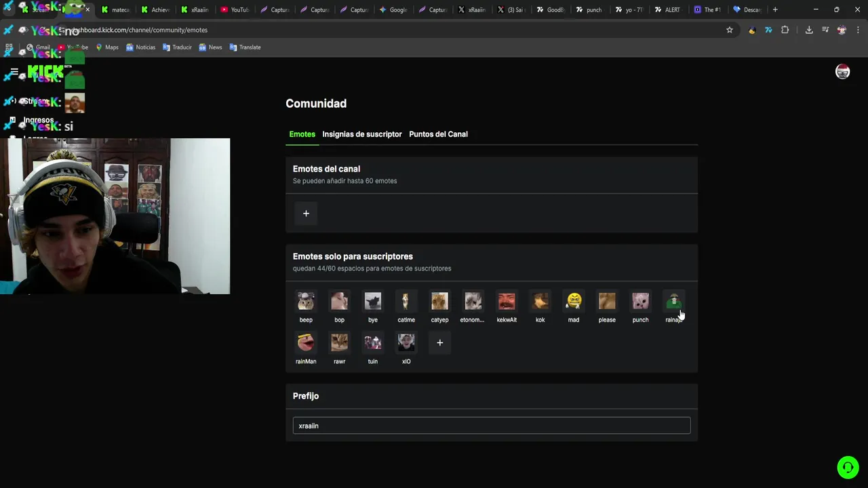This screenshot has width=868, height=488.
Task: Open the xIO emote
Action: (406, 342)
